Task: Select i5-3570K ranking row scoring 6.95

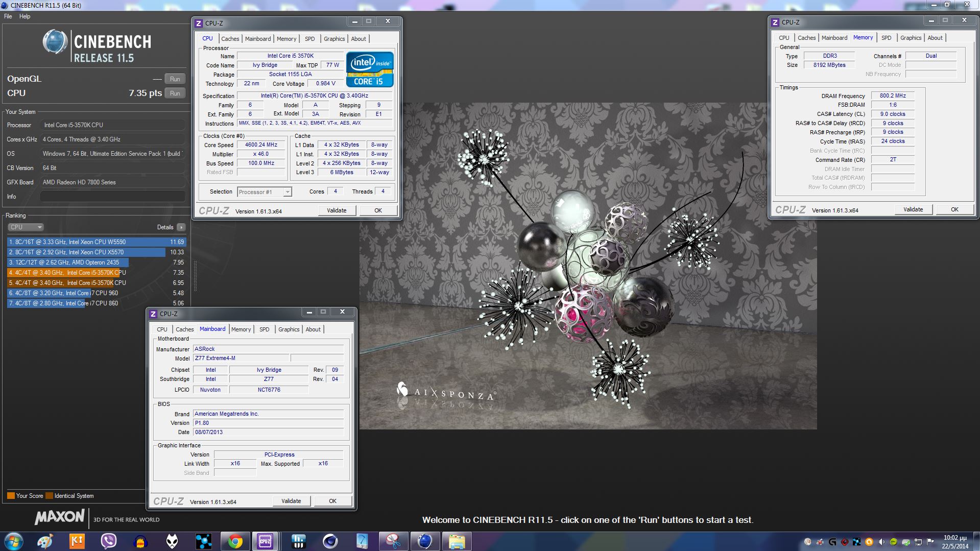Action: pos(97,283)
